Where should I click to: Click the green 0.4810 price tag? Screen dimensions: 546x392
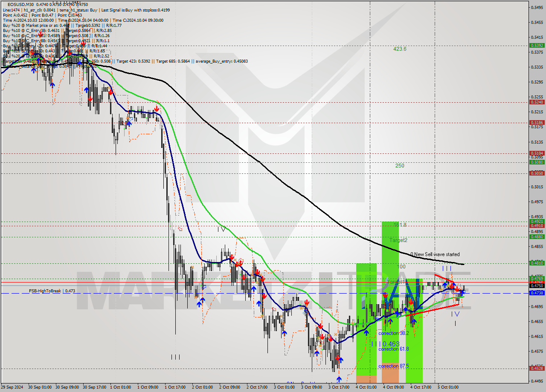pyautogui.click(x=537, y=263)
